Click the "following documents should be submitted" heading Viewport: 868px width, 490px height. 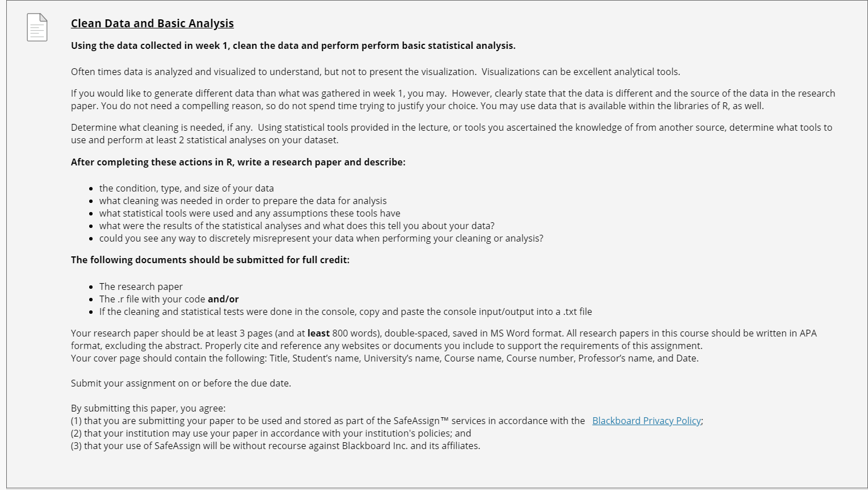[210, 260]
